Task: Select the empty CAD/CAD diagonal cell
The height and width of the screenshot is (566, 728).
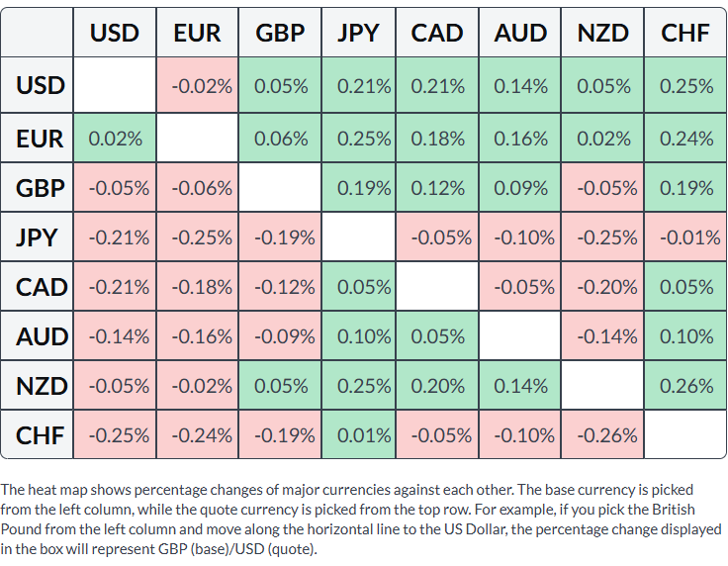Action: (437, 287)
